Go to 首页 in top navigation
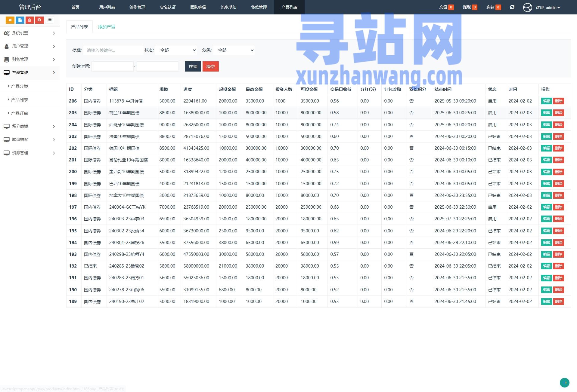Image resolution: width=577 pixels, height=392 pixels. [75, 7]
